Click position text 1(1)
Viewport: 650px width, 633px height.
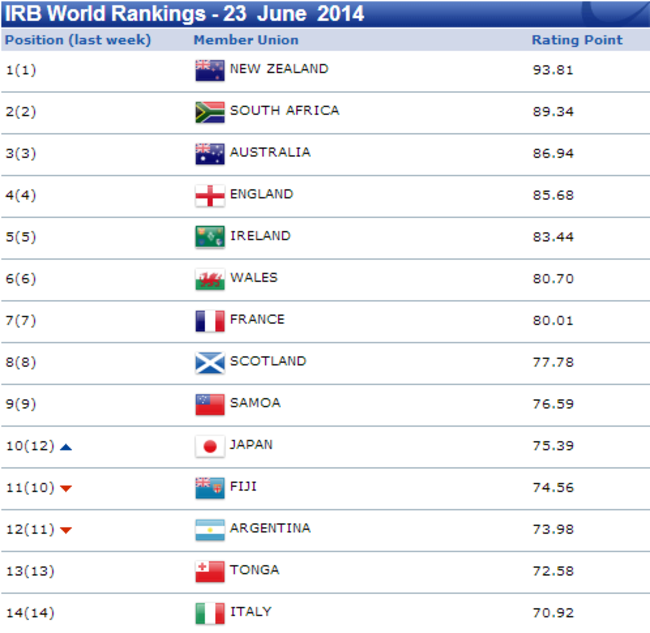21,70
